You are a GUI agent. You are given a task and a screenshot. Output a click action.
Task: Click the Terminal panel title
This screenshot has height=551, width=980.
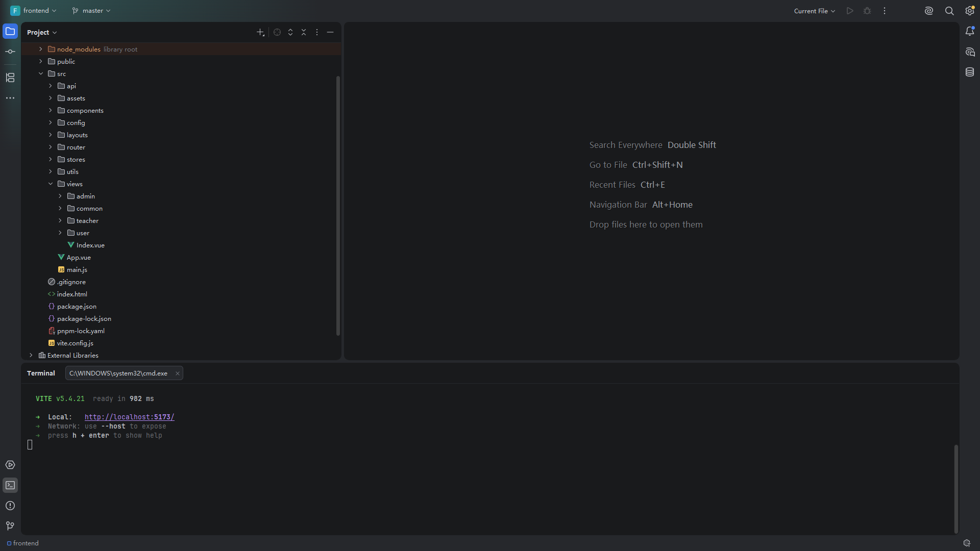click(41, 373)
